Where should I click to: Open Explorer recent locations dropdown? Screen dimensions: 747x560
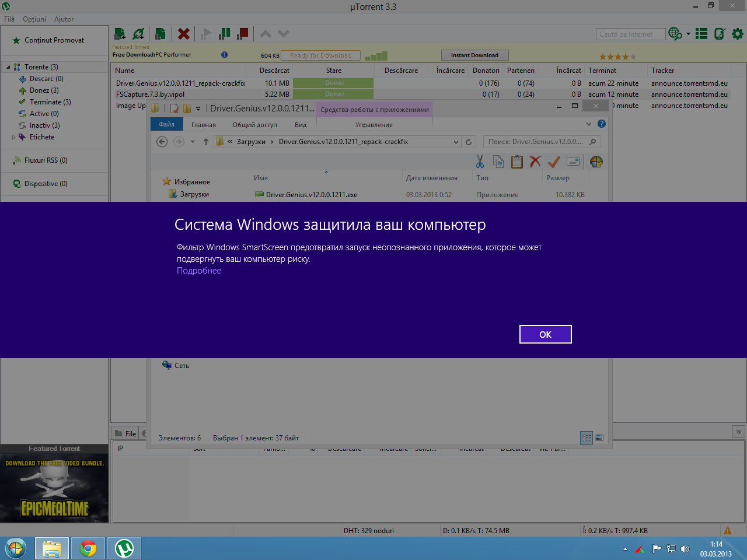[x=193, y=142]
